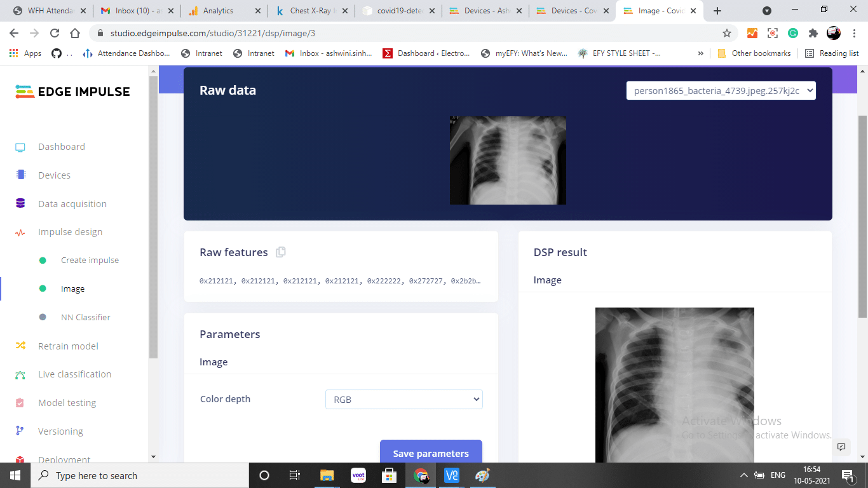868x488 pixels.
Task: Click the Live classification icon
Action: (x=20, y=375)
